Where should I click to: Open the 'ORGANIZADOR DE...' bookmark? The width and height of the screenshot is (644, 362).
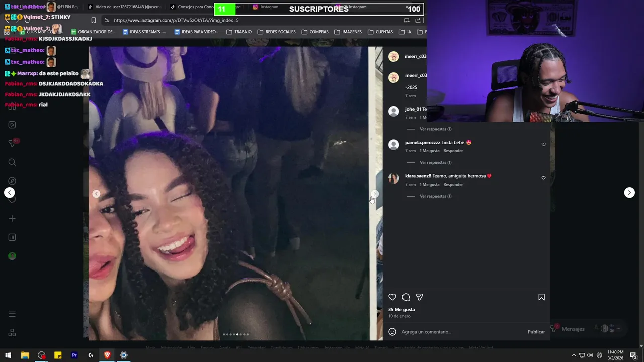click(x=93, y=32)
